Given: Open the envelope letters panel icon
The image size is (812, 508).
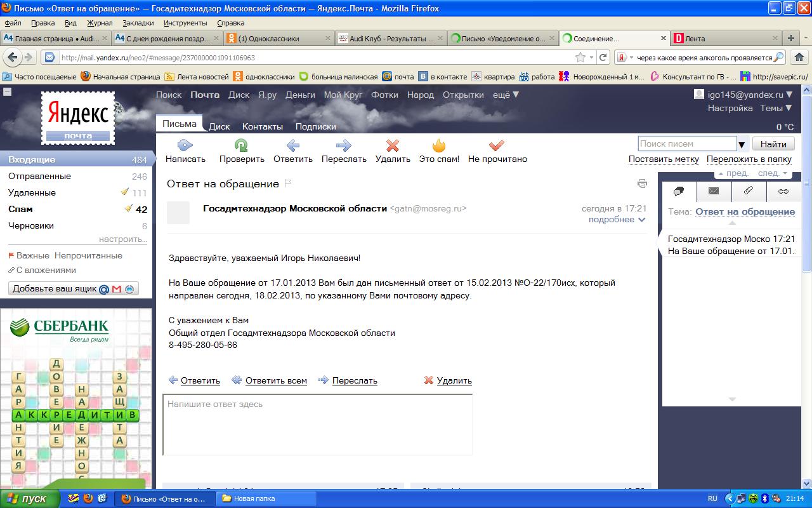Looking at the screenshot, I should (714, 191).
